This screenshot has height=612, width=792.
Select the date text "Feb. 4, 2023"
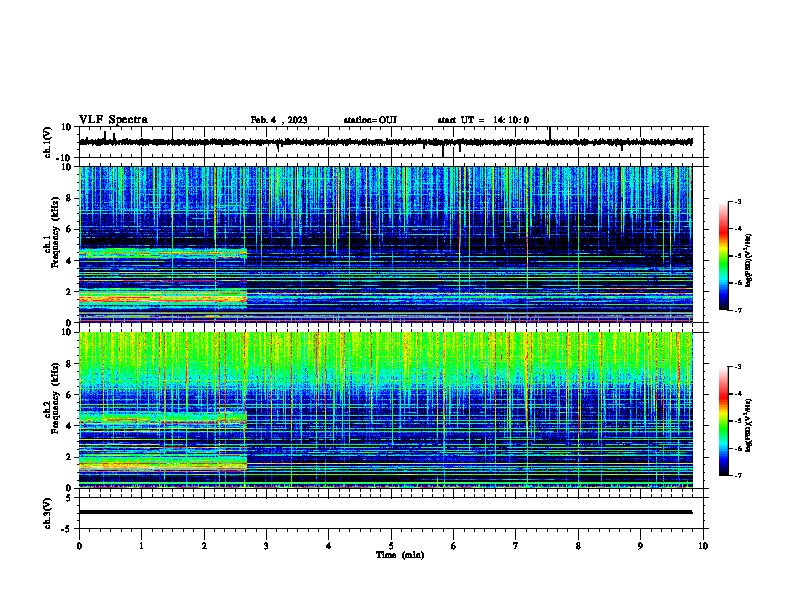click(279, 120)
